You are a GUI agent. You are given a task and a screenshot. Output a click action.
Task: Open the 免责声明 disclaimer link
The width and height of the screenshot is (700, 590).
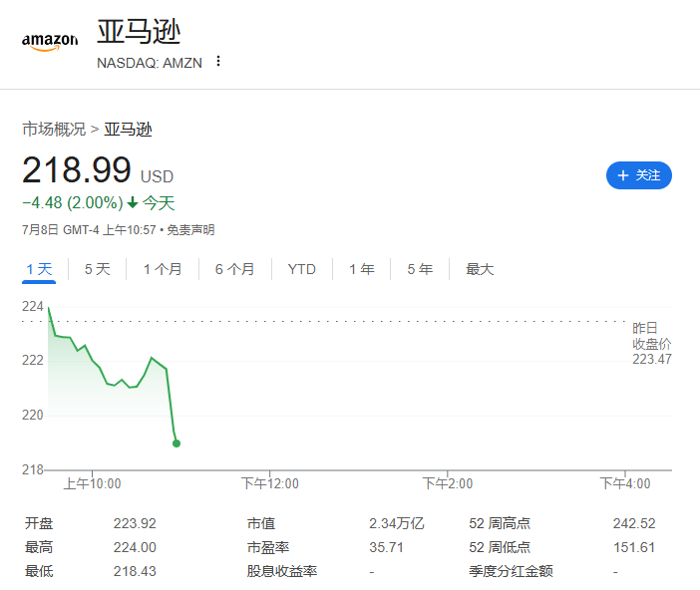click(x=190, y=230)
